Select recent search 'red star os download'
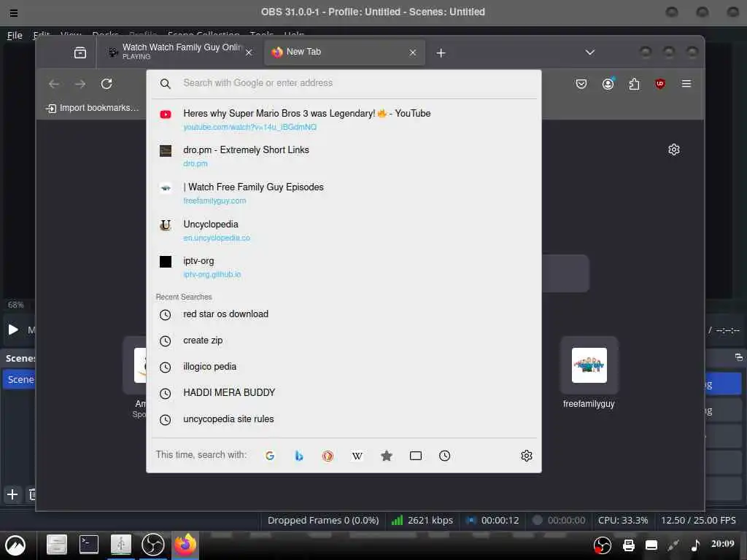747x560 pixels. point(344,314)
